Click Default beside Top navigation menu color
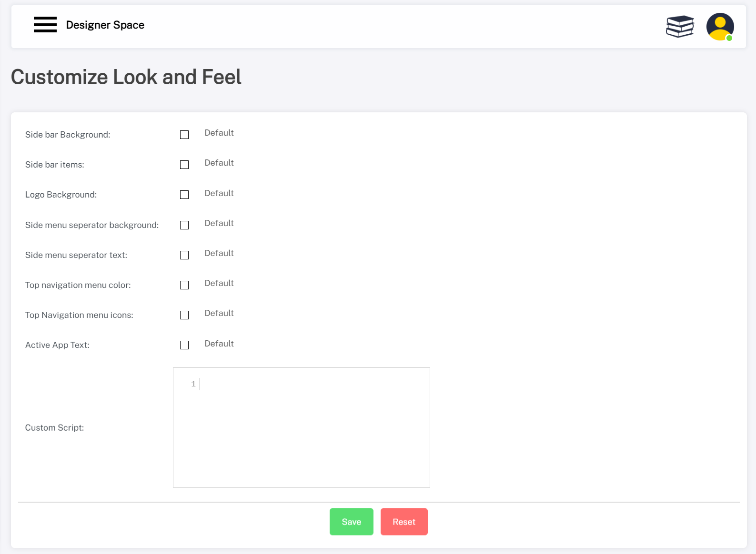756x554 pixels. click(219, 283)
